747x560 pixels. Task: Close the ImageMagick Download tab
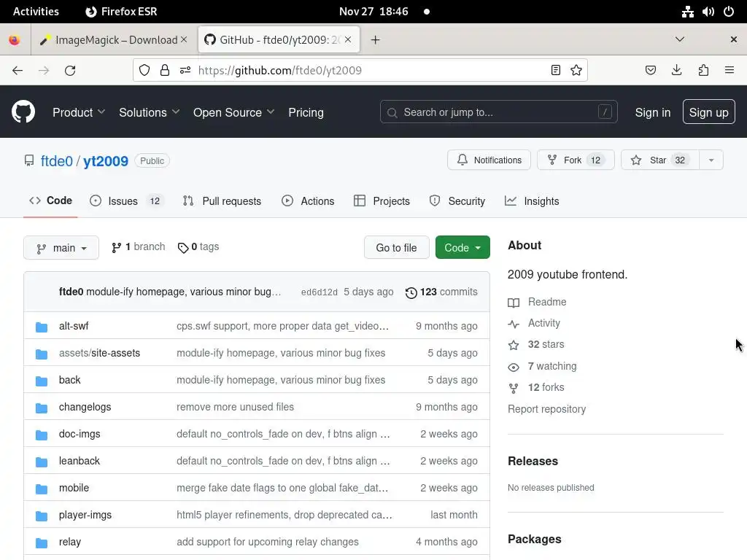(184, 39)
